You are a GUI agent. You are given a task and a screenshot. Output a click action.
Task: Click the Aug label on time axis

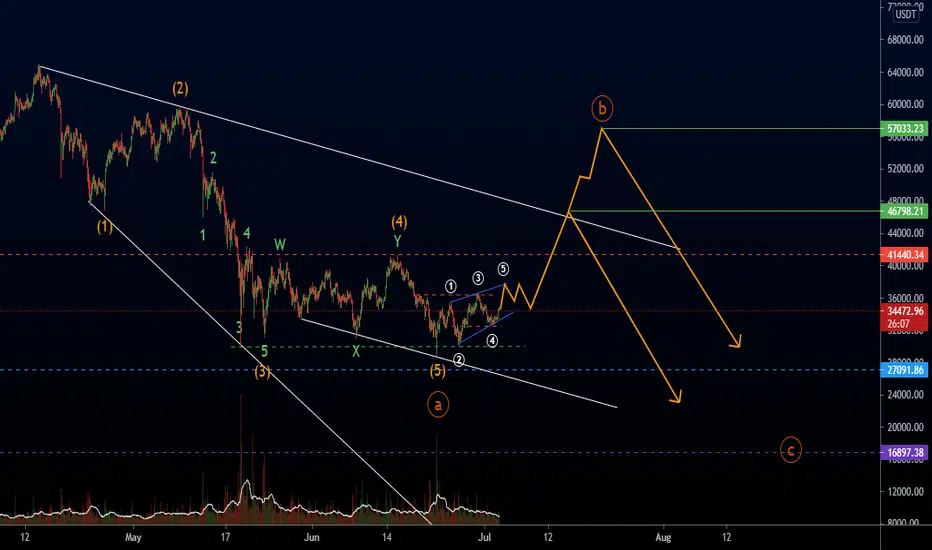click(x=663, y=538)
